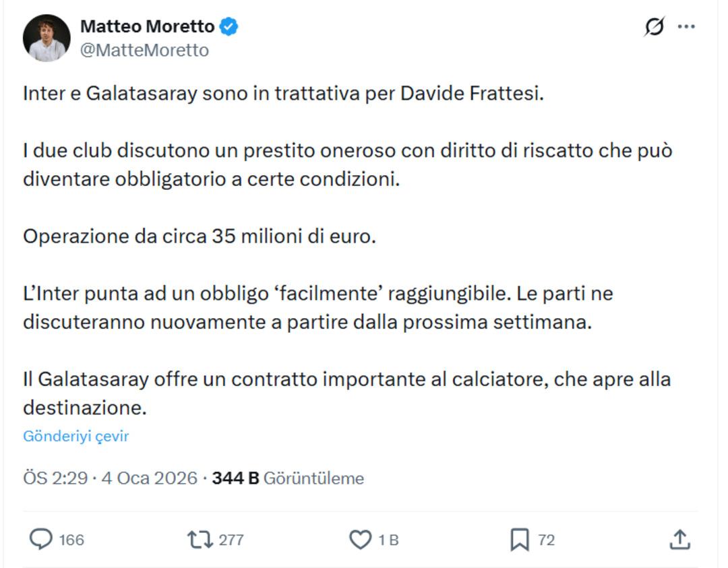
Task: Click the '35 milioni di euro' line
Action: point(200,236)
